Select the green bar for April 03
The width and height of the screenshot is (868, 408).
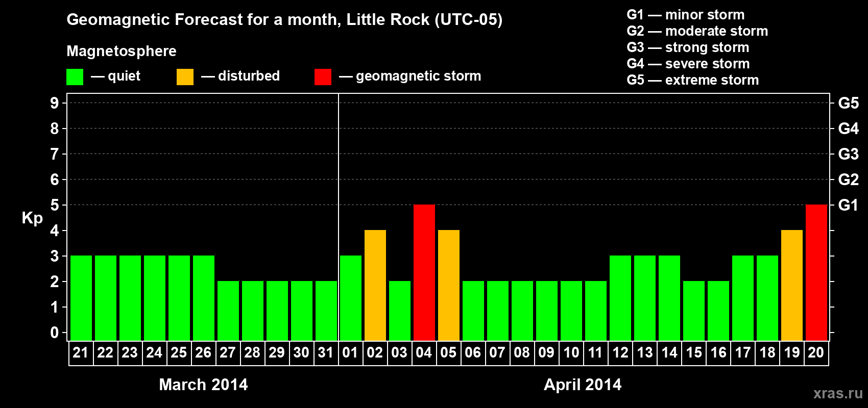pyautogui.click(x=400, y=311)
